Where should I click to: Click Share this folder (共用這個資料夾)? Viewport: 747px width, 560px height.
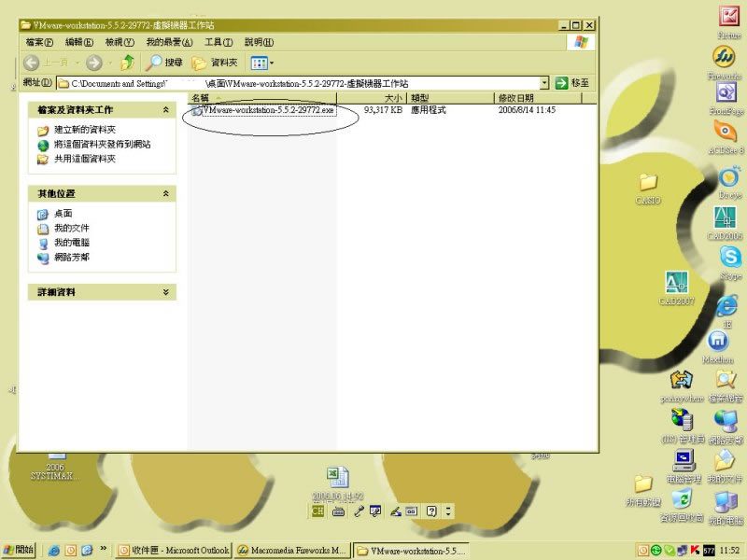[x=77, y=159]
